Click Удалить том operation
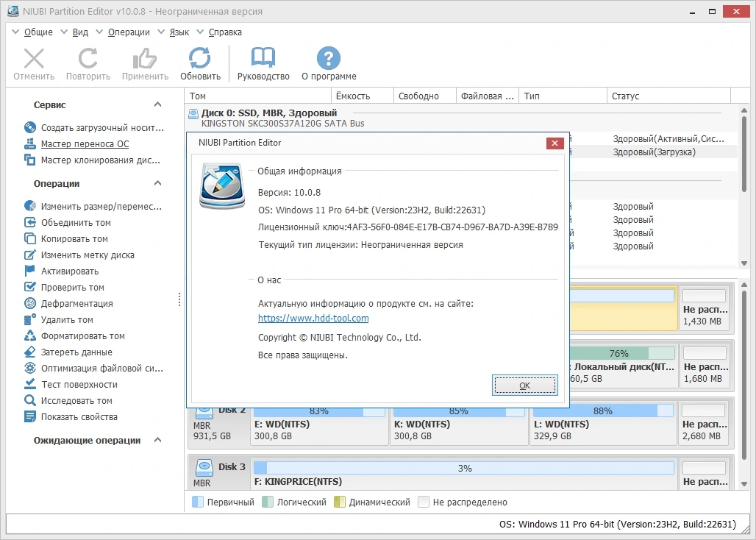This screenshot has height=540, width=756. [67, 320]
